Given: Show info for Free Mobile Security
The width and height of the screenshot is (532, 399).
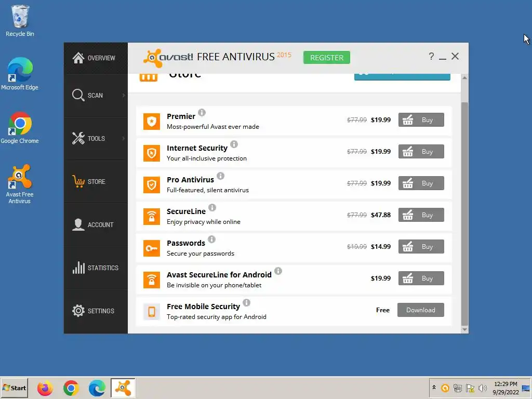Looking at the screenshot, I should click(247, 302).
